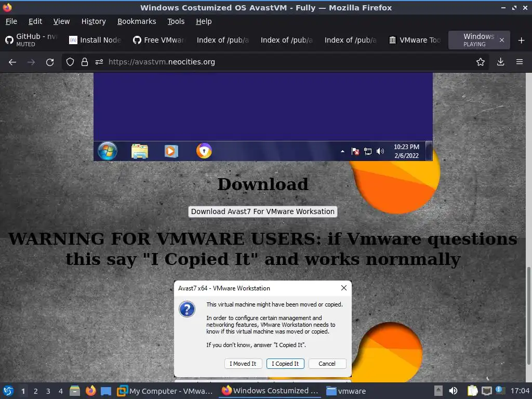The image size is (532, 399).
Task: Open the tracking protection shield icon
Action: (x=70, y=62)
